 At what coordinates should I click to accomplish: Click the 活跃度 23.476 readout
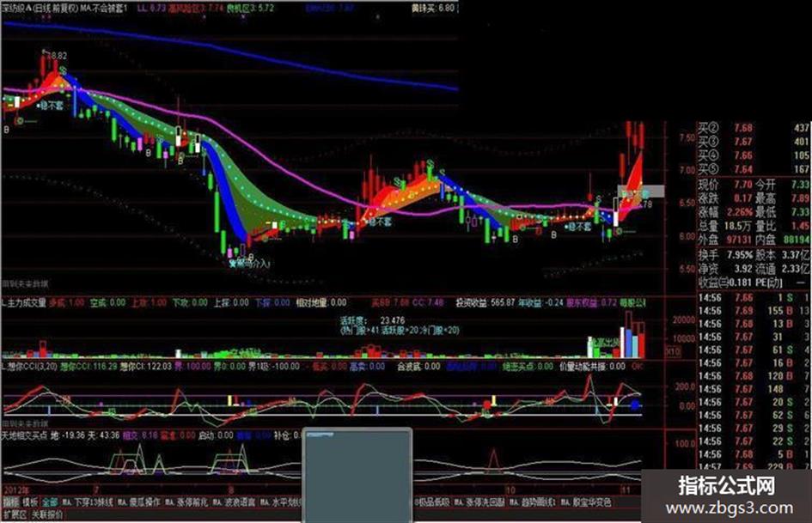coord(372,320)
